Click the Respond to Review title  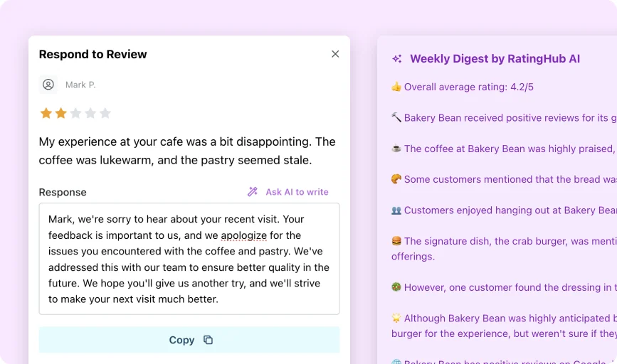pos(93,54)
